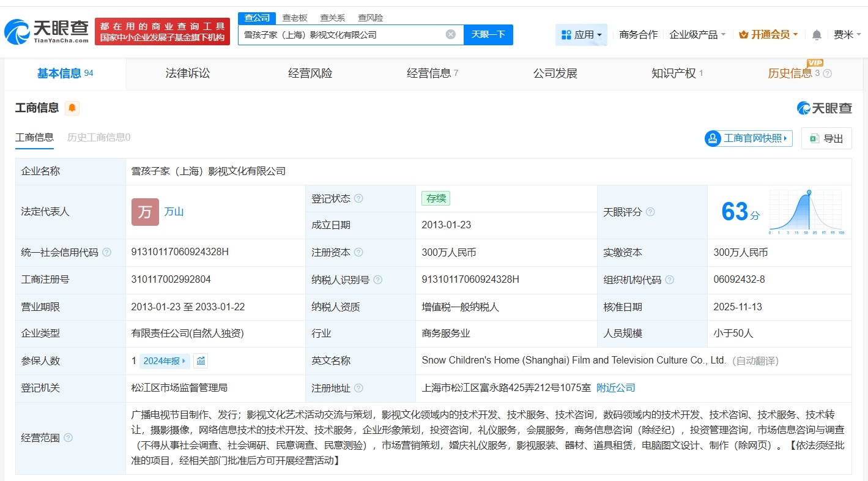Click the 应用 grid icon
Screen dimensions: 868x481
[x=565, y=34]
